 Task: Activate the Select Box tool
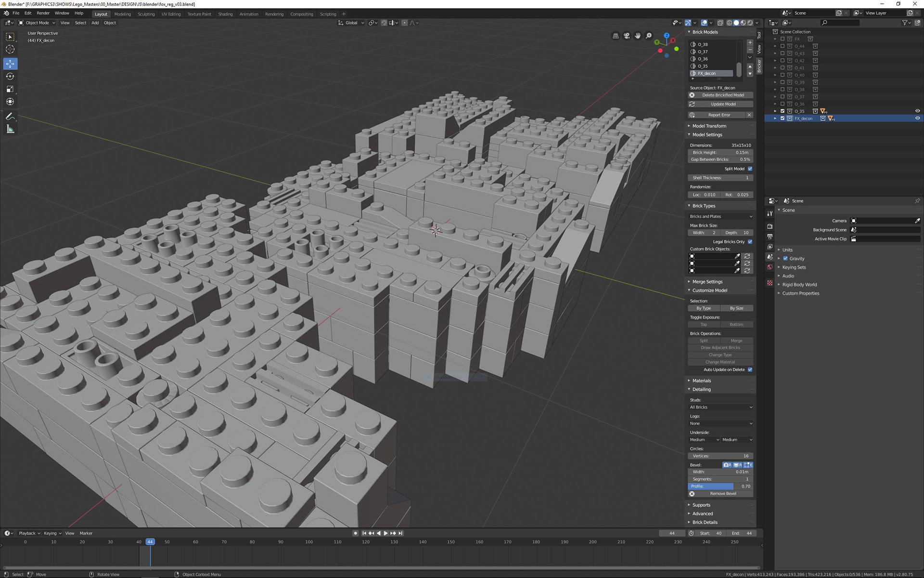(10, 37)
